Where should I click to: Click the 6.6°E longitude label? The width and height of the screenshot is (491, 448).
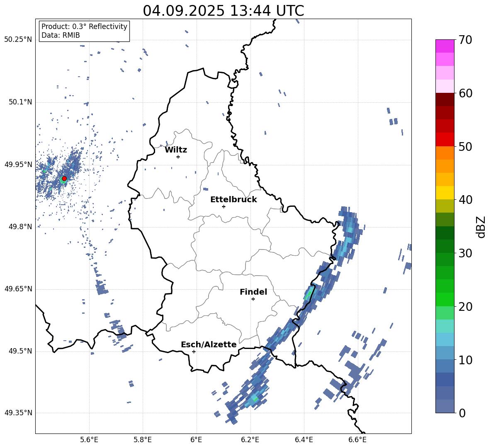point(357,440)
